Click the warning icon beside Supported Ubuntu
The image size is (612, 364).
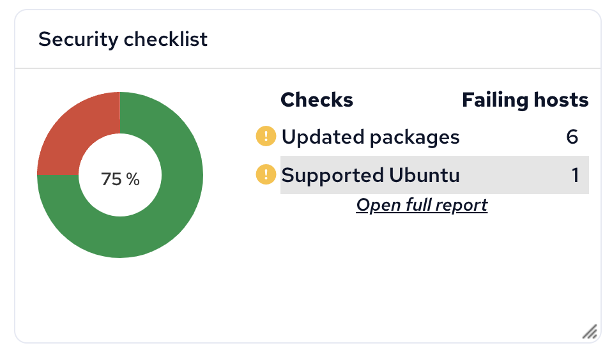(266, 174)
